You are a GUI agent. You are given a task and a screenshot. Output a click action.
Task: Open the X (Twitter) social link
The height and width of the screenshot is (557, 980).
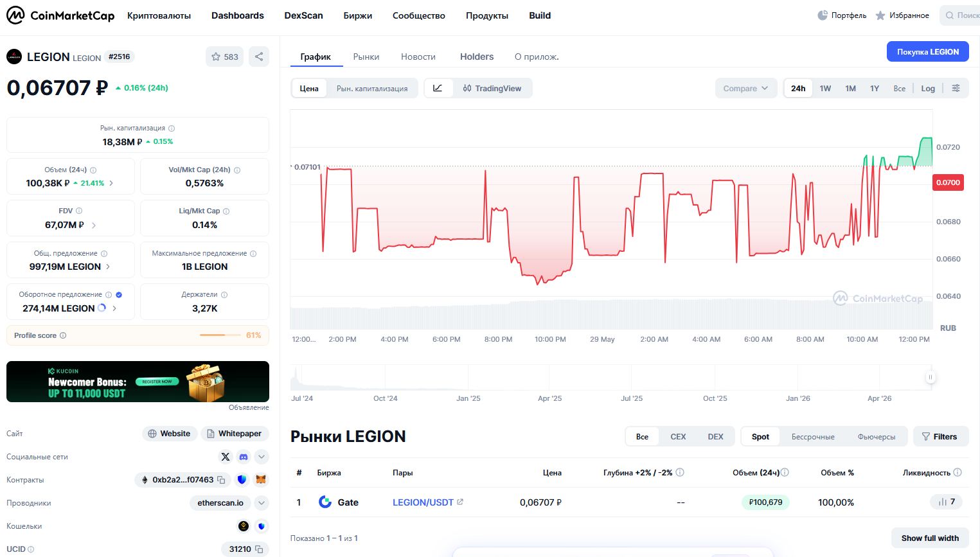(x=226, y=457)
